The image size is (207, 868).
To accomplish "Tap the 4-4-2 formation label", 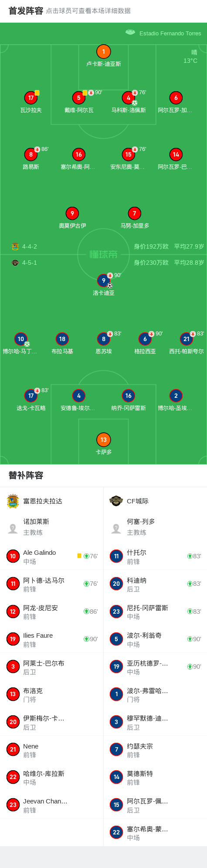I will coord(30,246).
